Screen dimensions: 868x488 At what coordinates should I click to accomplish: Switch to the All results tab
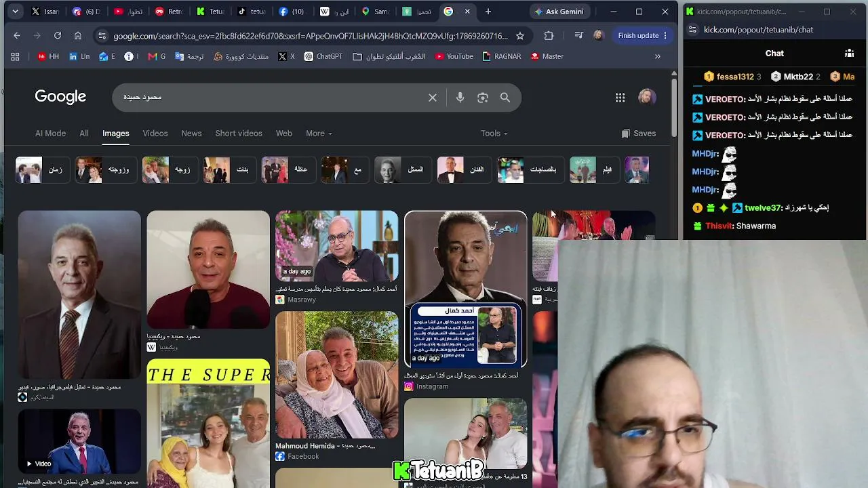[84, 134]
